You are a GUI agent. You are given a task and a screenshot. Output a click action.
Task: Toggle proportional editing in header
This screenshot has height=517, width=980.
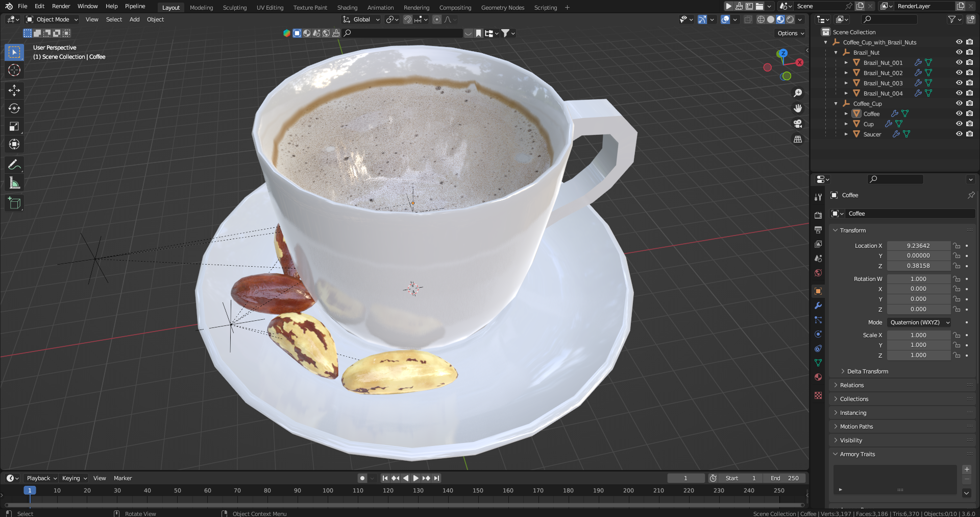[436, 19]
